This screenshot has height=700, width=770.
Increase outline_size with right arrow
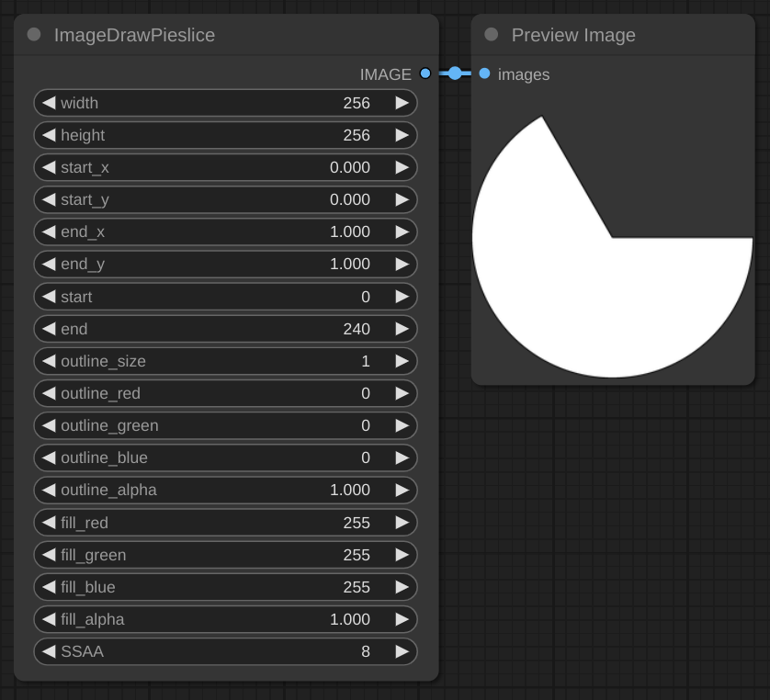pyautogui.click(x=402, y=361)
